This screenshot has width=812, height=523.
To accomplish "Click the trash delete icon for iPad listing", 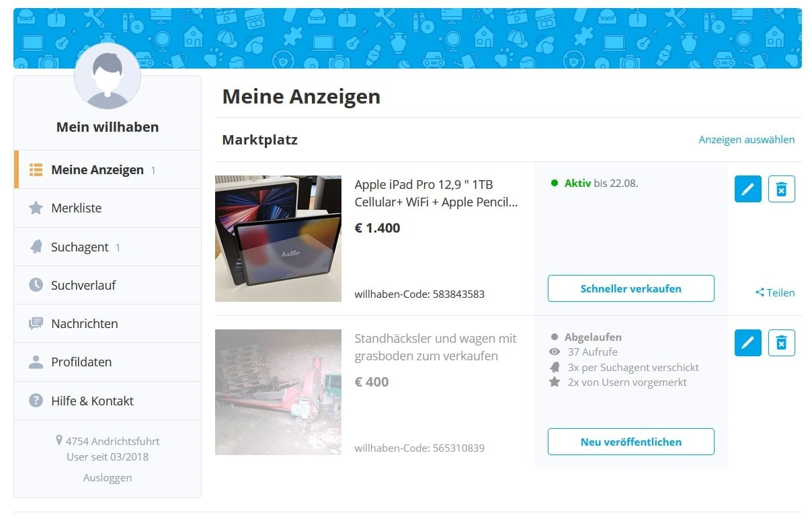I will [781, 189].
